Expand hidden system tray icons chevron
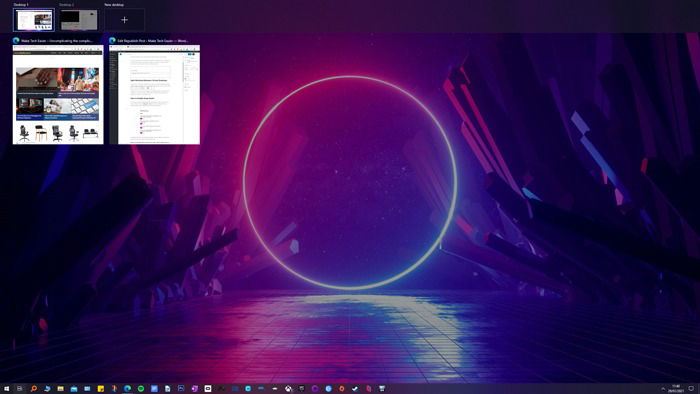Screen dimensions: 700x394 [x=663, y=389]
